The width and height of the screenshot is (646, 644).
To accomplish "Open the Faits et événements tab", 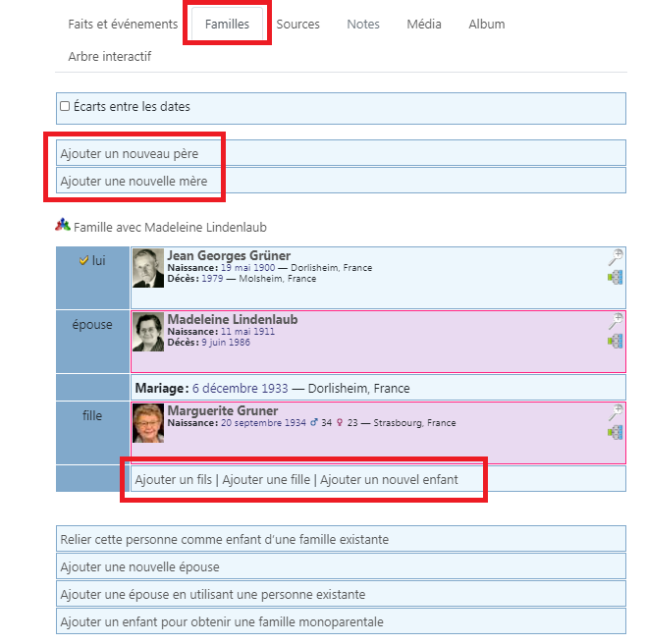I will pyautogui.click(x=123, y=24).
